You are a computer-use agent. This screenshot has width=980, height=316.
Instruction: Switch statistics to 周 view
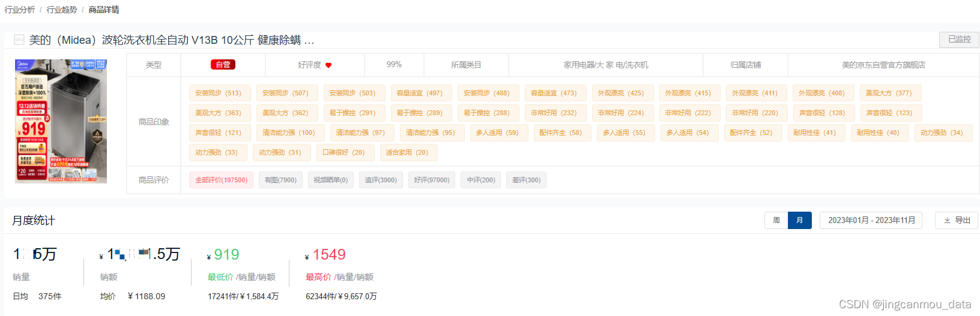pyautogui.click(x=776, y=220)
